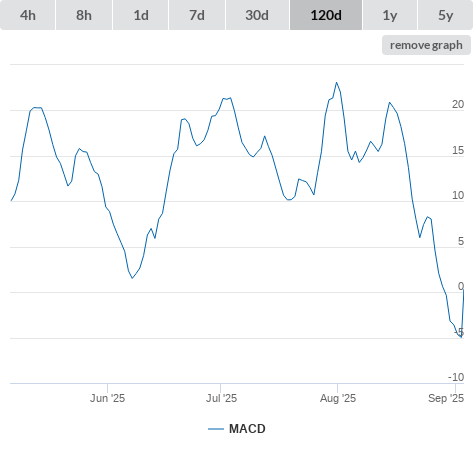The width and height of the screenshot is (474, 455).
Task: Select the 4h time range tab
Action: coord(28,15)
